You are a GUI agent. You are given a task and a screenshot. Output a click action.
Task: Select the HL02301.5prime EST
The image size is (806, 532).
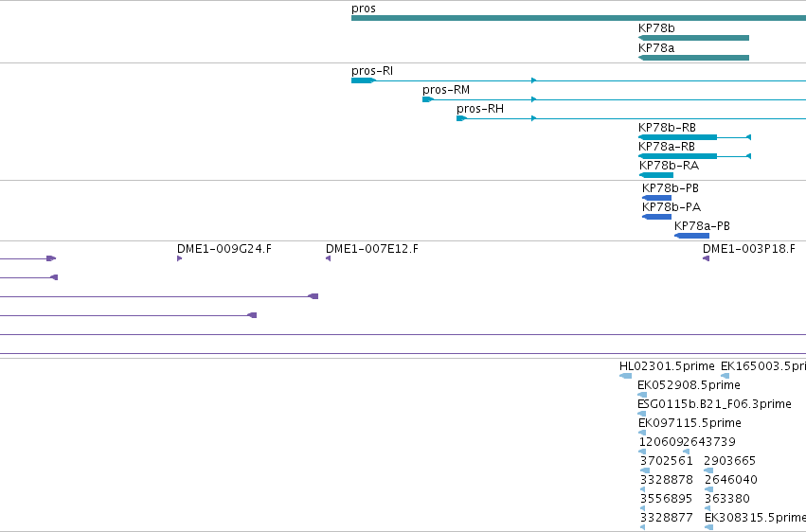click(x=626, y=376)
